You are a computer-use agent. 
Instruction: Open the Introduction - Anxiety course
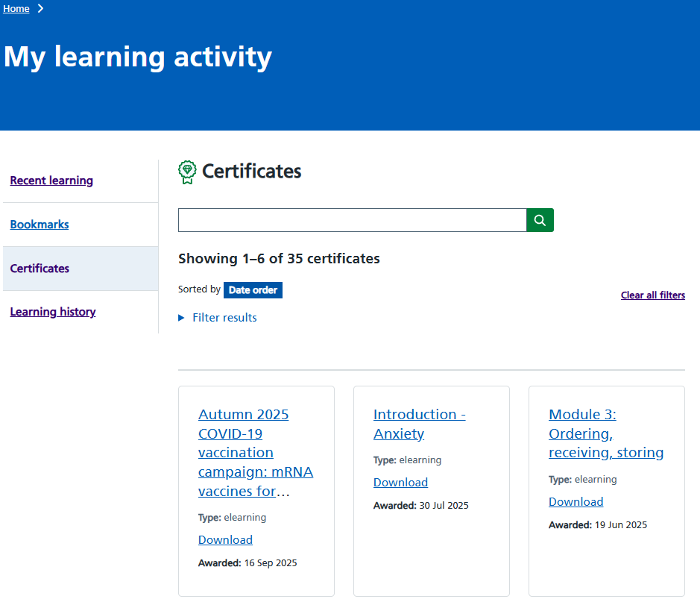click(419, 424)
